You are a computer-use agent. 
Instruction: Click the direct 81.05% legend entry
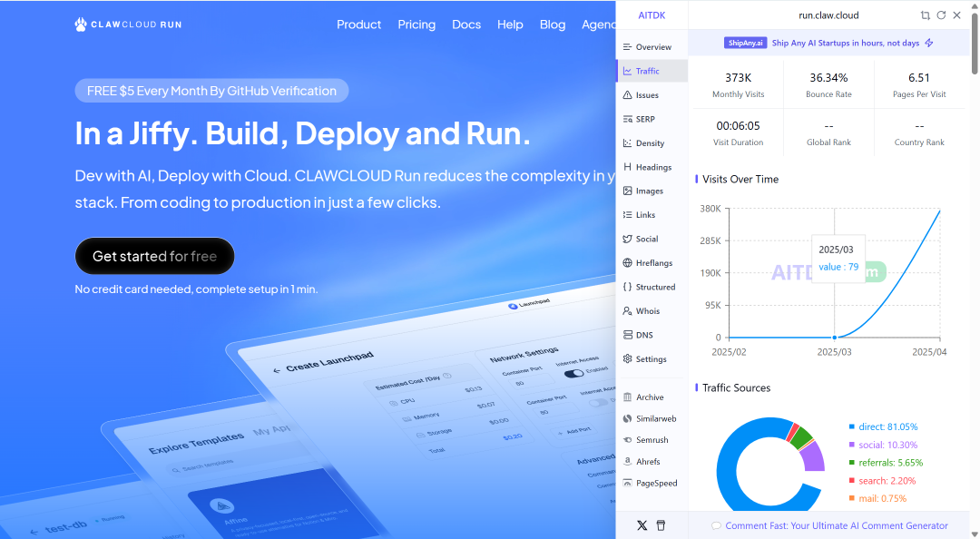click(x=883, y=427)
